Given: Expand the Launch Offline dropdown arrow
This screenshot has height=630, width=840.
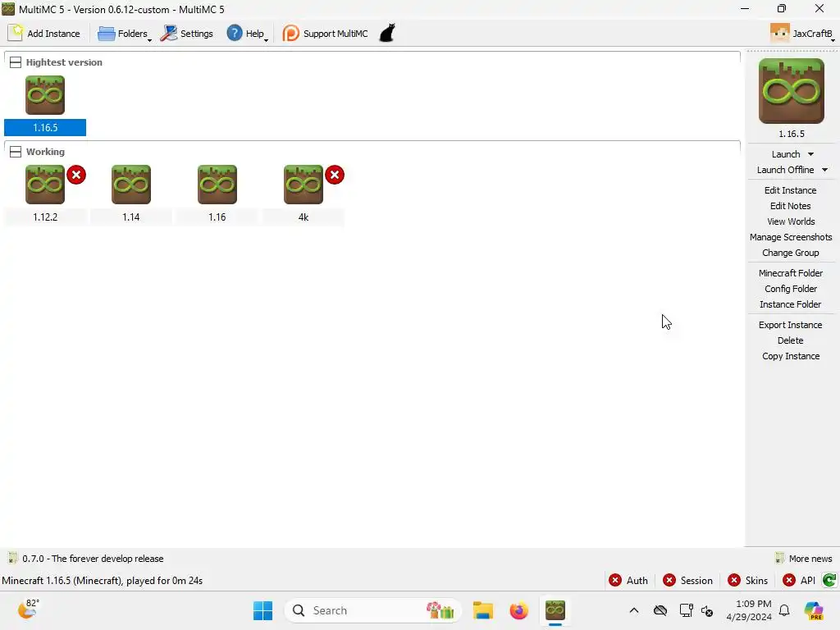Looking at the screenshot, I should point(825,170).
